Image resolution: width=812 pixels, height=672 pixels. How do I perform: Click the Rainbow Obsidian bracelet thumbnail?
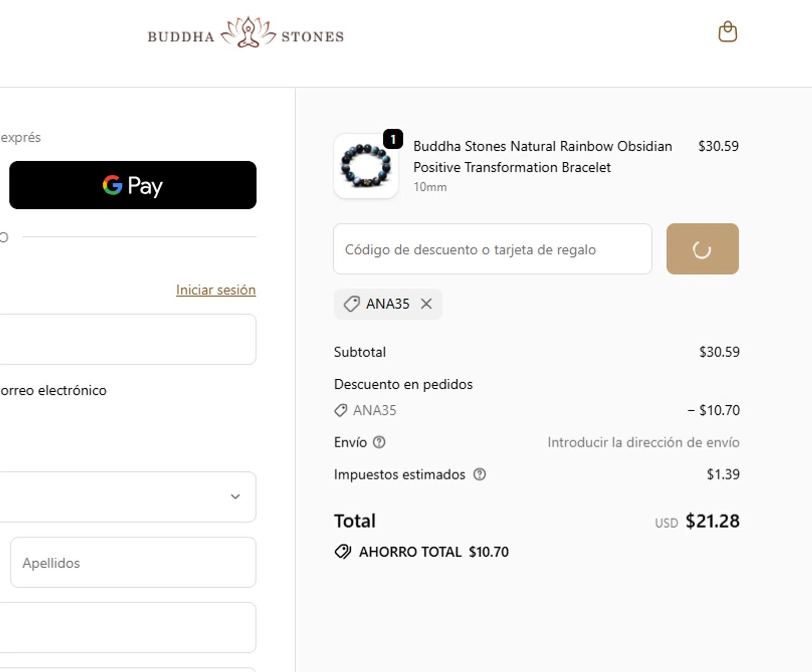click(x=366, y=166)
